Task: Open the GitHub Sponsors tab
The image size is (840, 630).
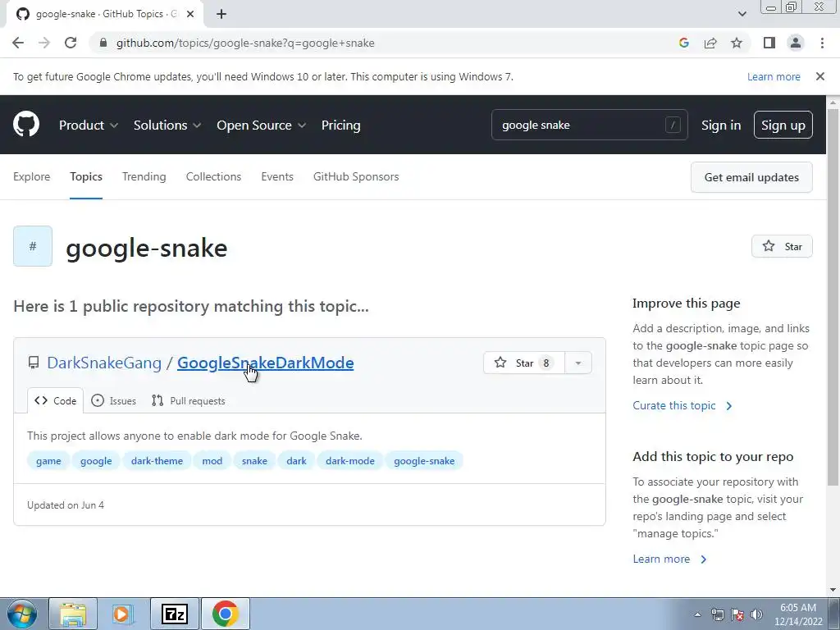Action: (356, 177)
